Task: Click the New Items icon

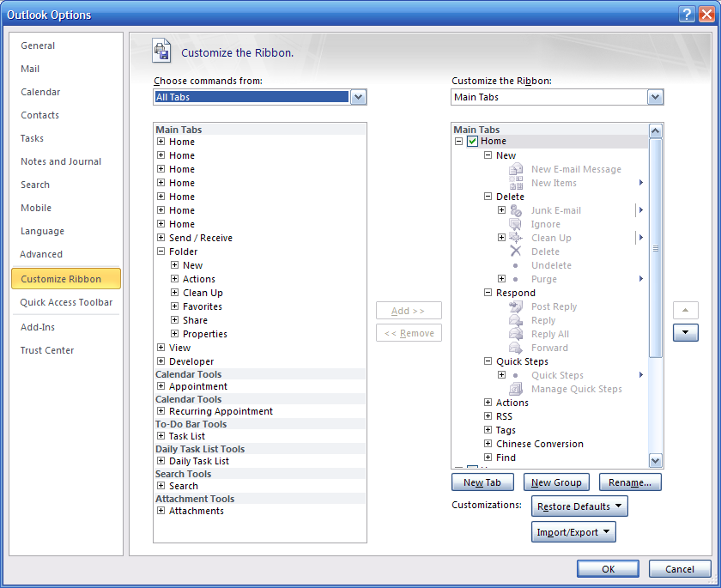Action: click(x=516, y=183)
